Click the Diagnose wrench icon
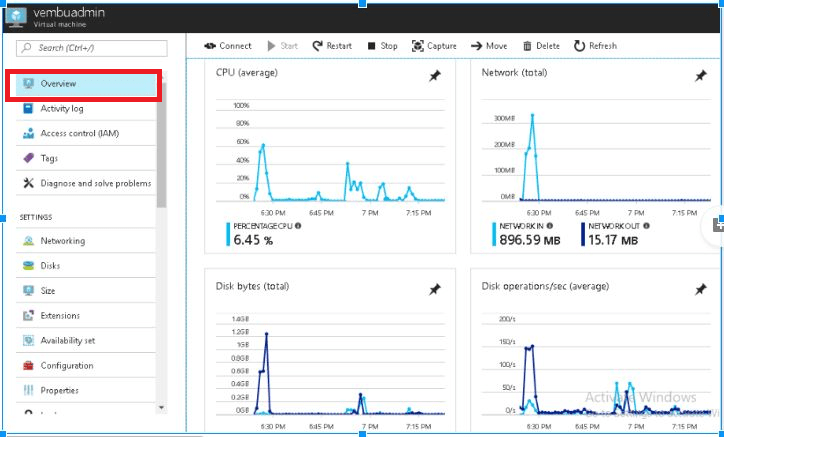Screen dimensions: 819x460 click(28, 183)
